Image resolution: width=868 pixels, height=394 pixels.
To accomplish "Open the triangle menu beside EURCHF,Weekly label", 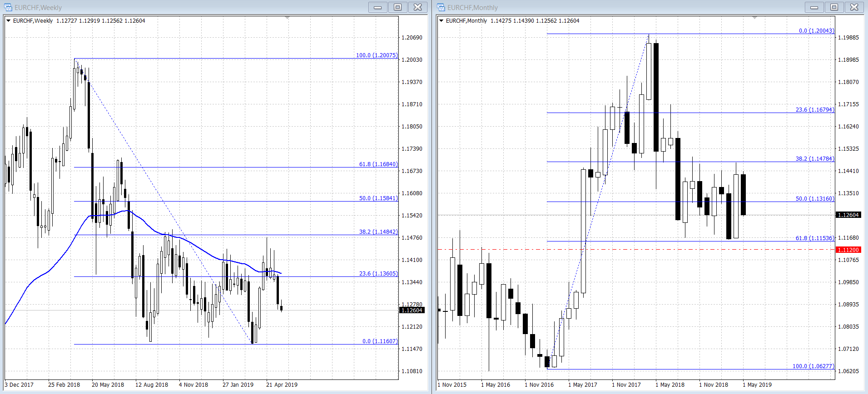I will coord(8,20).
